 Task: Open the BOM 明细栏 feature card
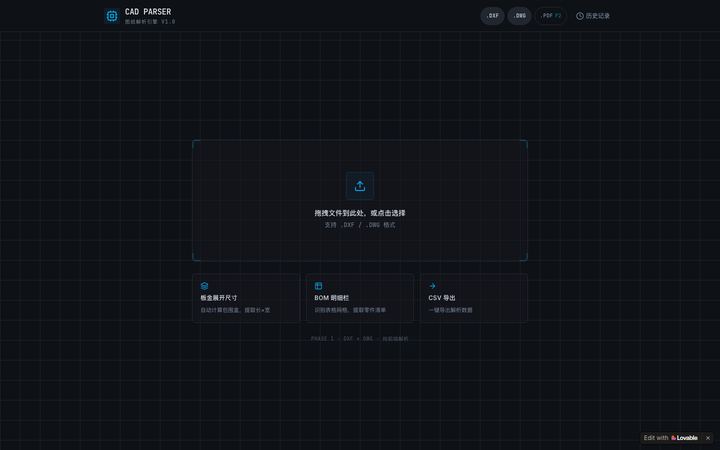(x=360, y=298)
